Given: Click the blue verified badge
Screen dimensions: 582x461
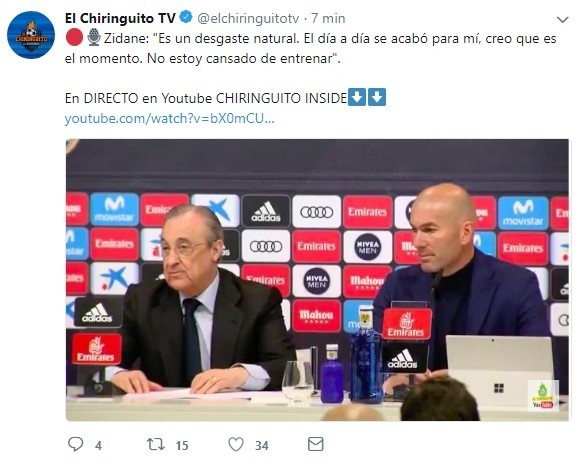Looking at the screenshot, I should tap(186, 17).
